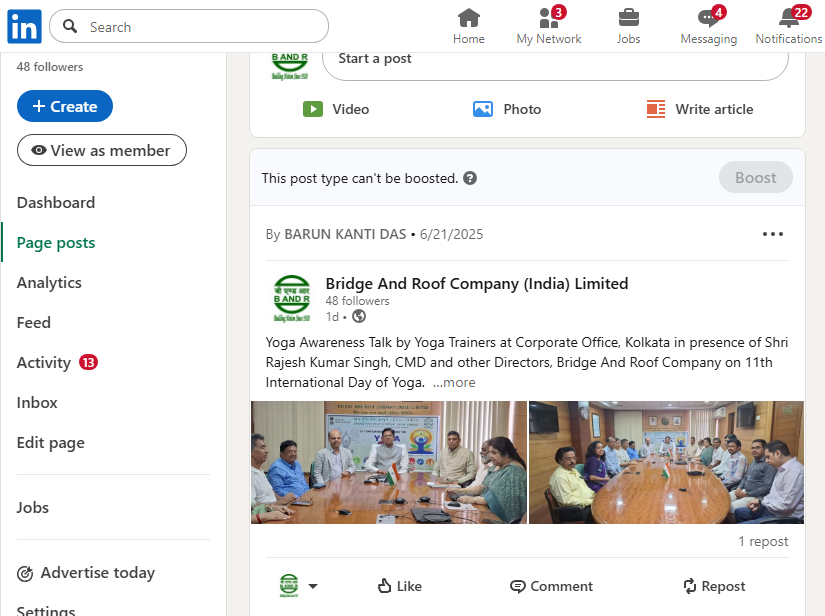This screenshot has width=825, height=616.
Task: Open the 1 repost link
Action: [763, 541]
